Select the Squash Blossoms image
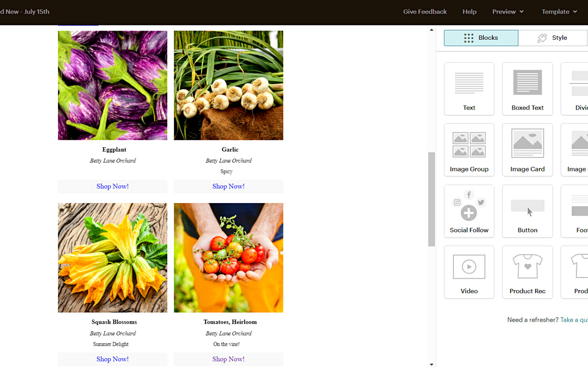The image size is (588, 368). [112, 258]
